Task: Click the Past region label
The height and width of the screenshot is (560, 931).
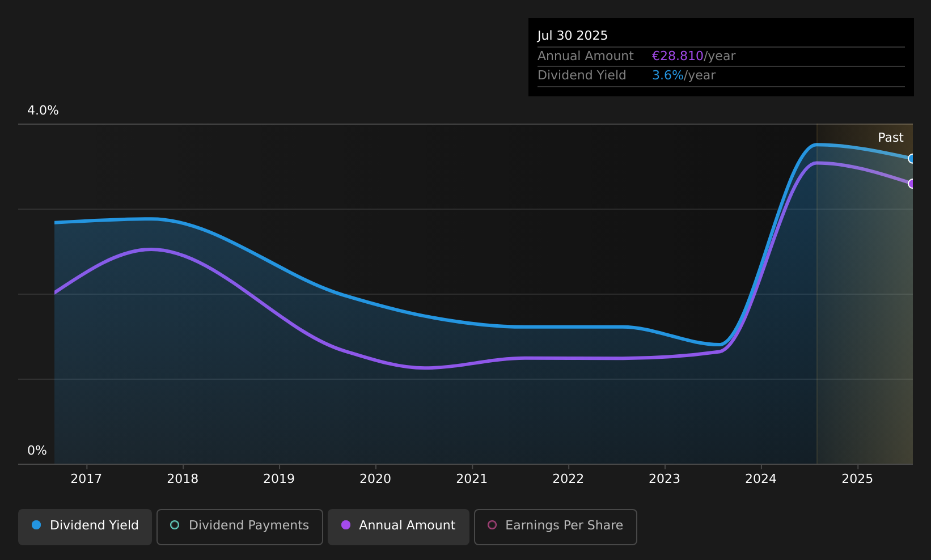Action: click(x=890, y=138)
